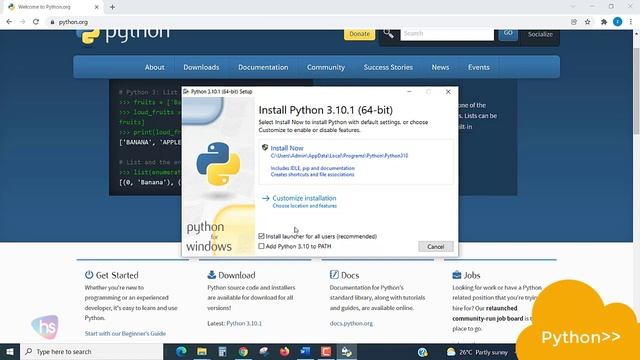The image size is (640, 360).
Task: Open the Success Stories menu
Action: click(x=388, y=67)
